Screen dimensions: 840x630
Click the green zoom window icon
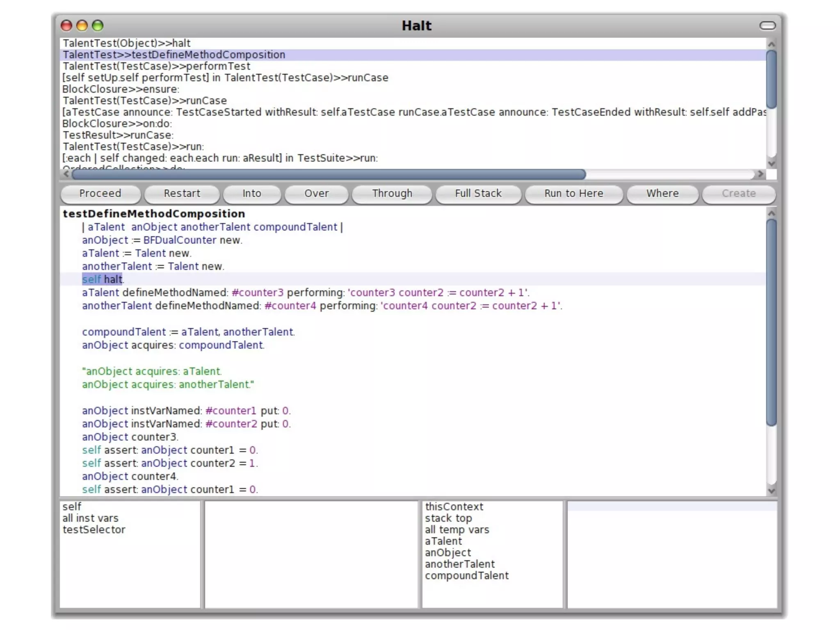(x=98, y=26)
